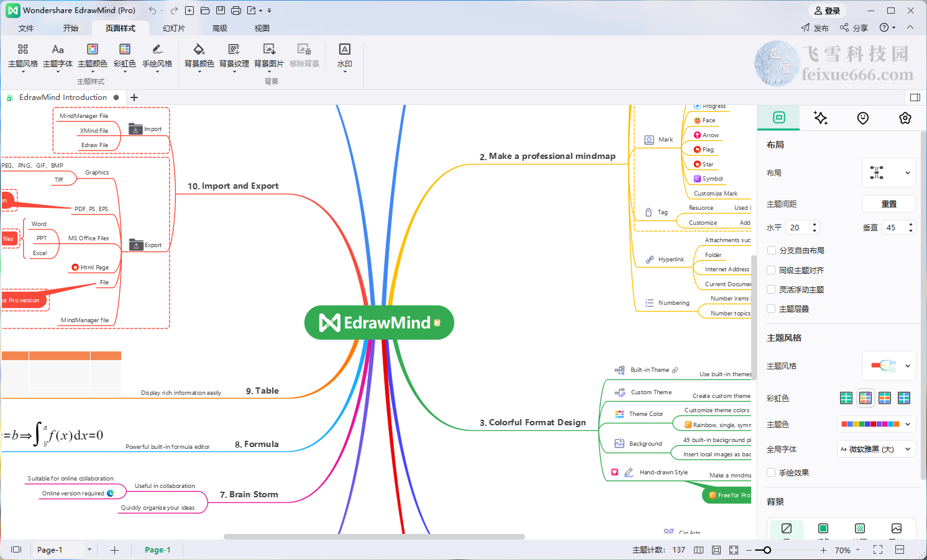Open the 主题色 color palette dropdown
The image size is (927, 560).
pyautogui.click(x=877, y=424)
